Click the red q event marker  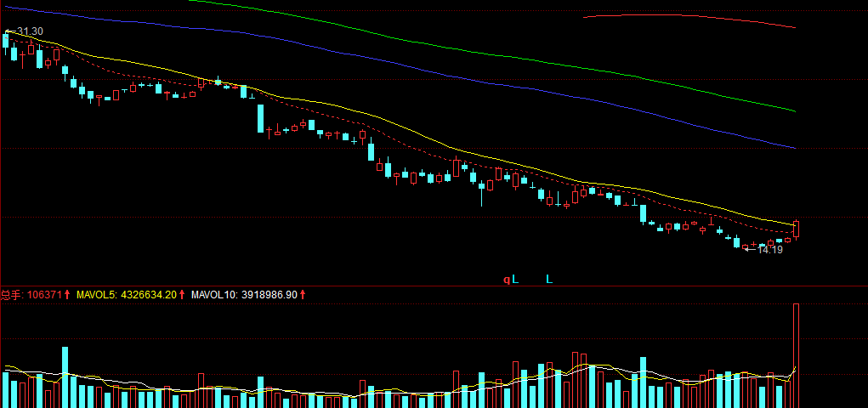click(x=506, y=280)
